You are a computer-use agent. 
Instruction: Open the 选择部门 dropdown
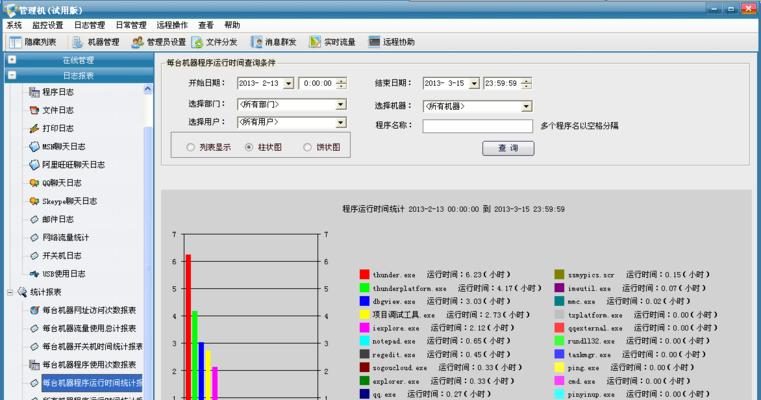pos(341,104)
